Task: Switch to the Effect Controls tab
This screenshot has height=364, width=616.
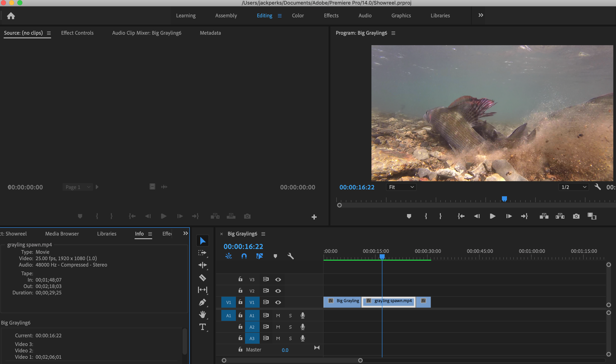Action: pyautogui.click(x=77, y=33)
